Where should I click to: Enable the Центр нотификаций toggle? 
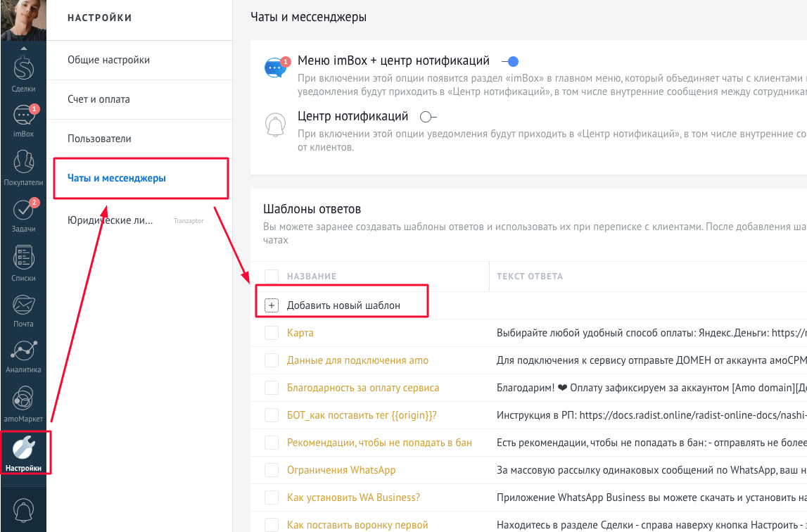click(428, 117)
